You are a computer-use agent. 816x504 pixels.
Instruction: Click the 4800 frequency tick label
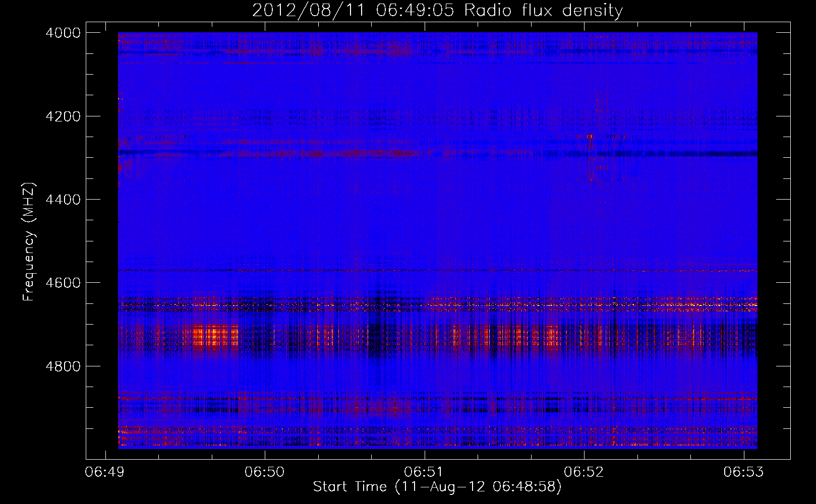[63, 366]
